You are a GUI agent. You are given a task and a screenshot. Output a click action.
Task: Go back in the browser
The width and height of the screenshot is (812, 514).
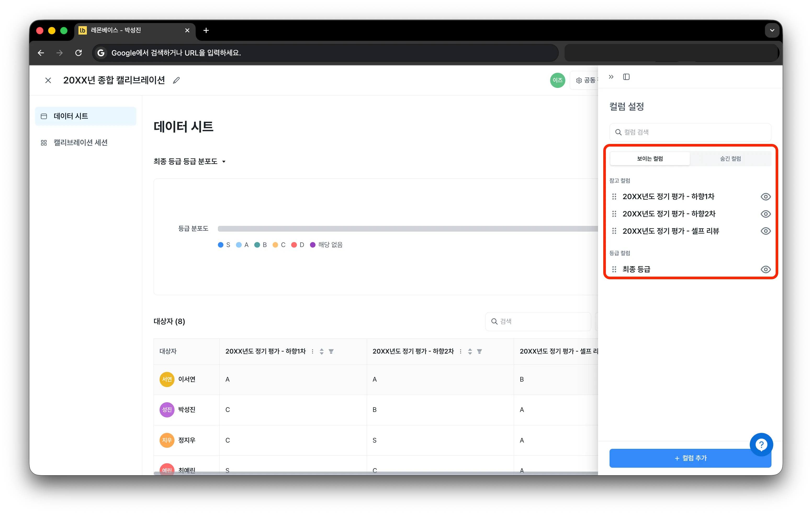coord(41,53)
